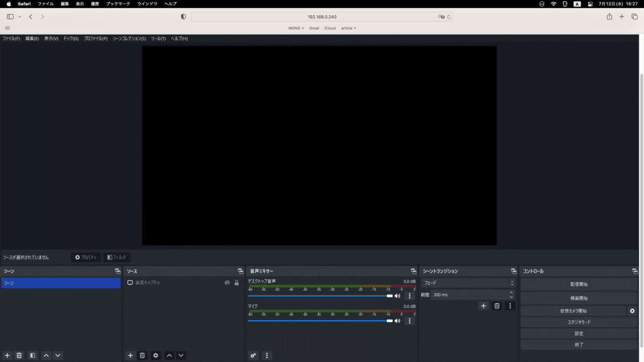Add a scene transition with plus icon
644x362 pixels.
[x=484, y=306]
